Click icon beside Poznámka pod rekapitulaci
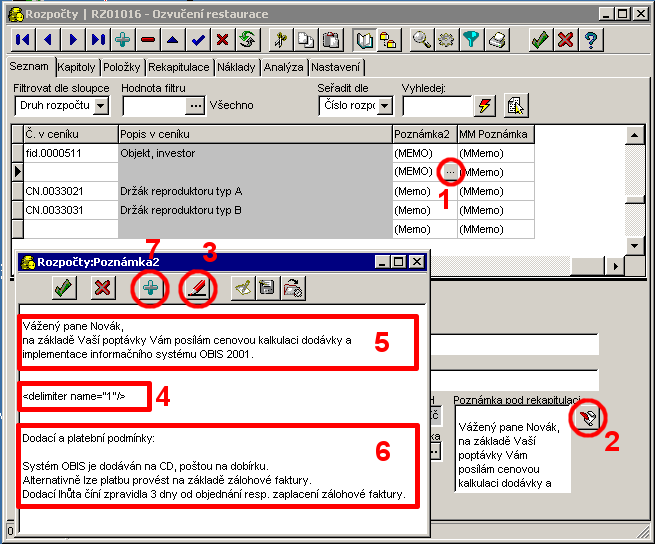 590,418
